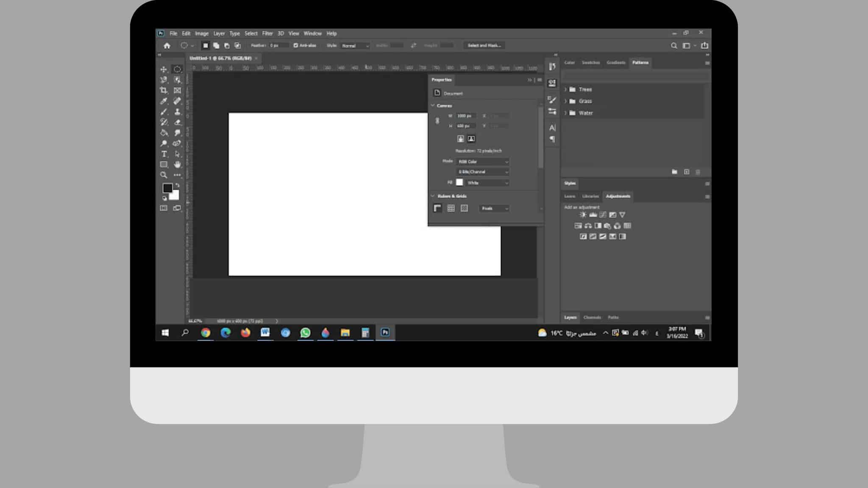The height and width of the screenshot is (488, 868).
Task: Switch to the Swatches tab
Action: [x=591, y=63]
